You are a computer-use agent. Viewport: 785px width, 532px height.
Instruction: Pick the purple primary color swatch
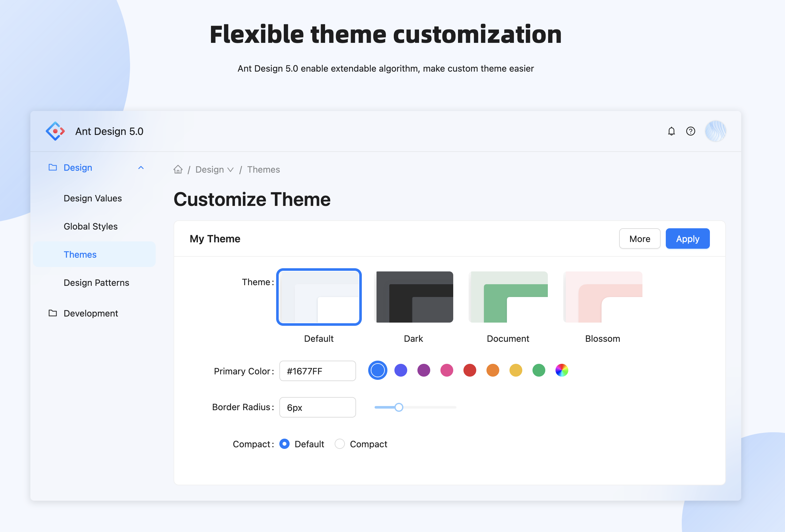(x=424, y=370)
